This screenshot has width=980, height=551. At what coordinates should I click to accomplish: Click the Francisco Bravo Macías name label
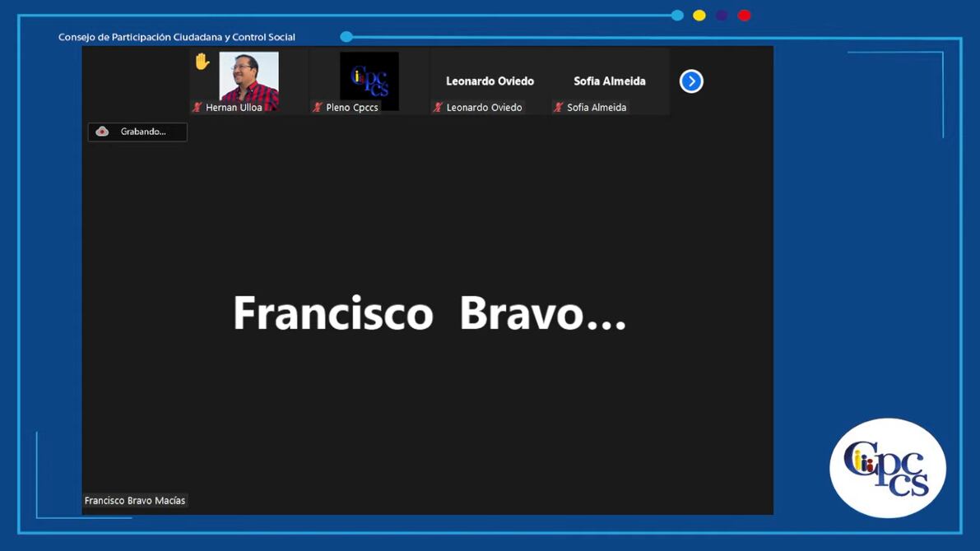(135, 500)
